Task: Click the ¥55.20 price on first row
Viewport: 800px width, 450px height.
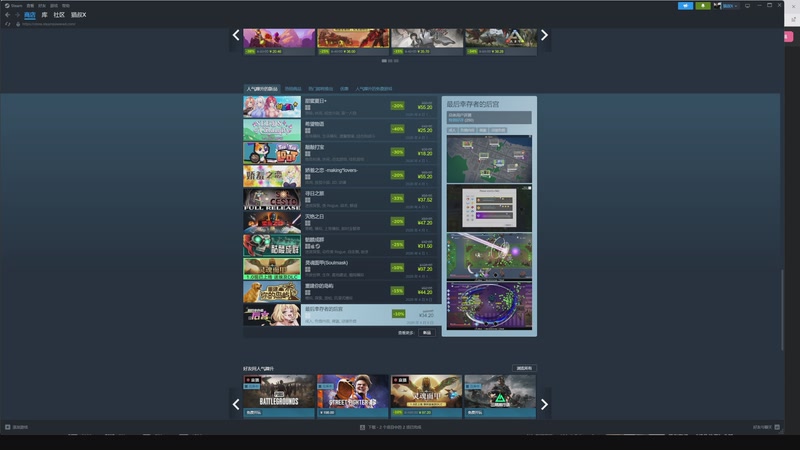Action: 425,107
